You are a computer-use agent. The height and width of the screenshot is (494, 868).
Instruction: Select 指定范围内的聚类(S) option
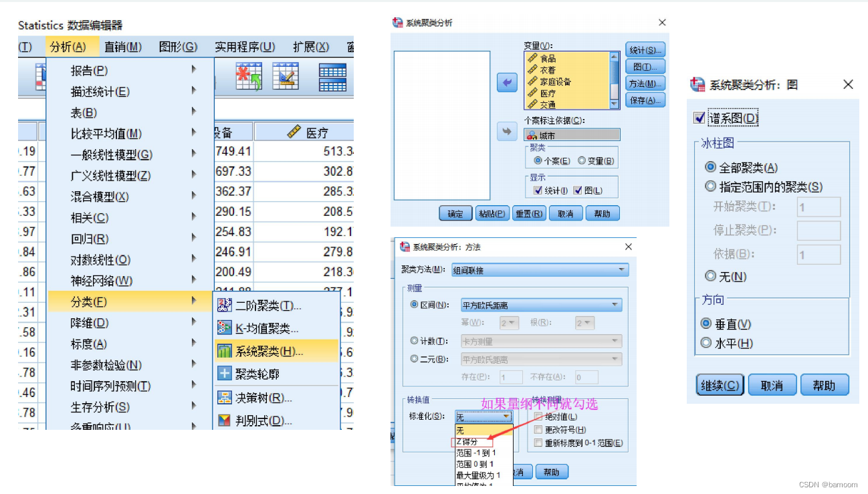click(710, 187)
